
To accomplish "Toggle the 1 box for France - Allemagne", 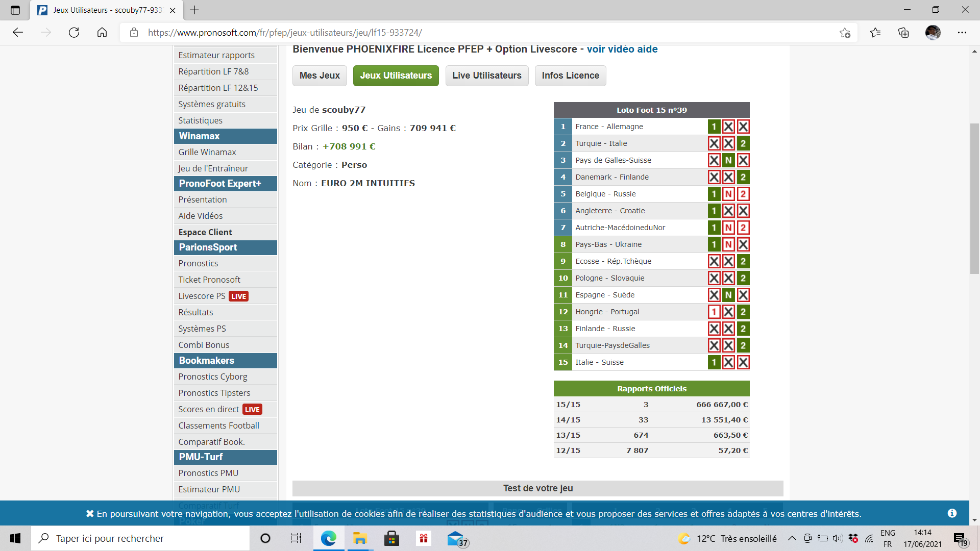I will (714, 127).
